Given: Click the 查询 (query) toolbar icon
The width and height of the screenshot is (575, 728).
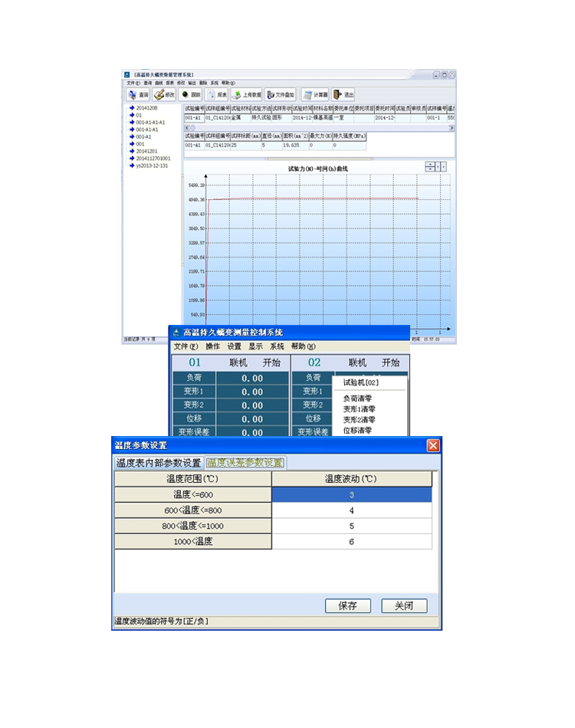Looking at the screenshot, I should coord(138,95).
